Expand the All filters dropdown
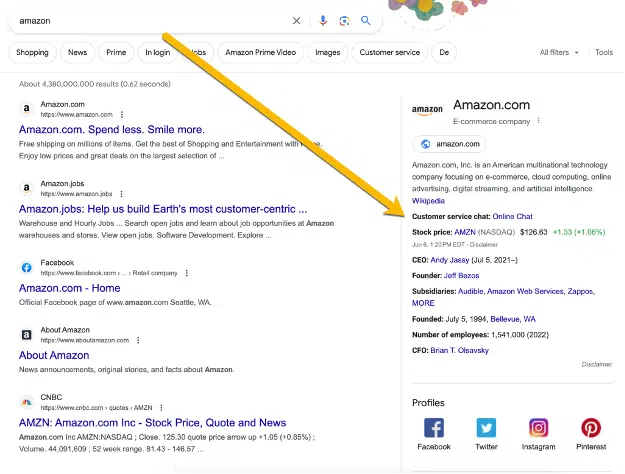625x474 pixels. coord(561,53)
